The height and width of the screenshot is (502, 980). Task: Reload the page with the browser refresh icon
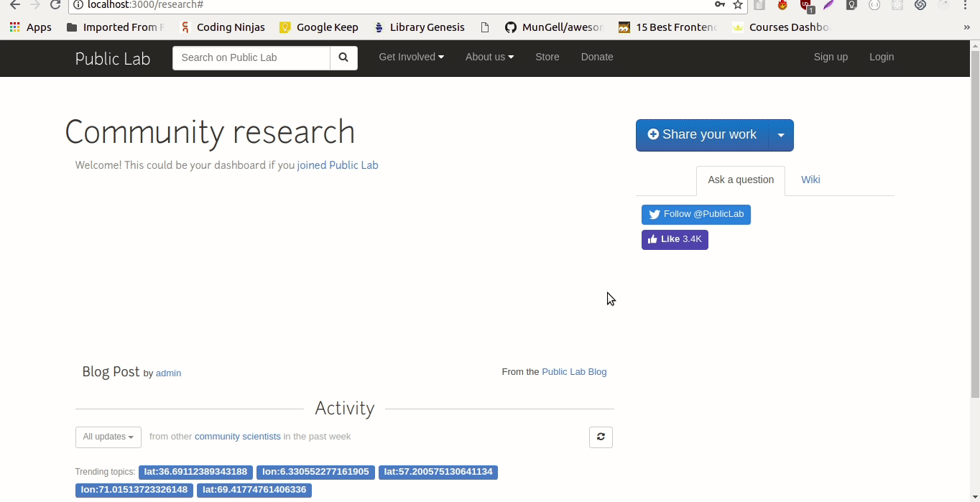coord(55,5)
